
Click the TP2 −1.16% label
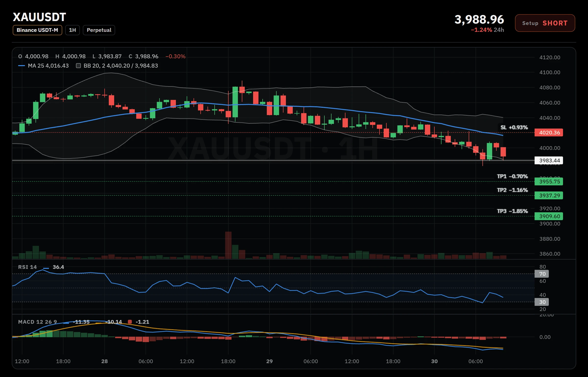[x=512, y=190]
